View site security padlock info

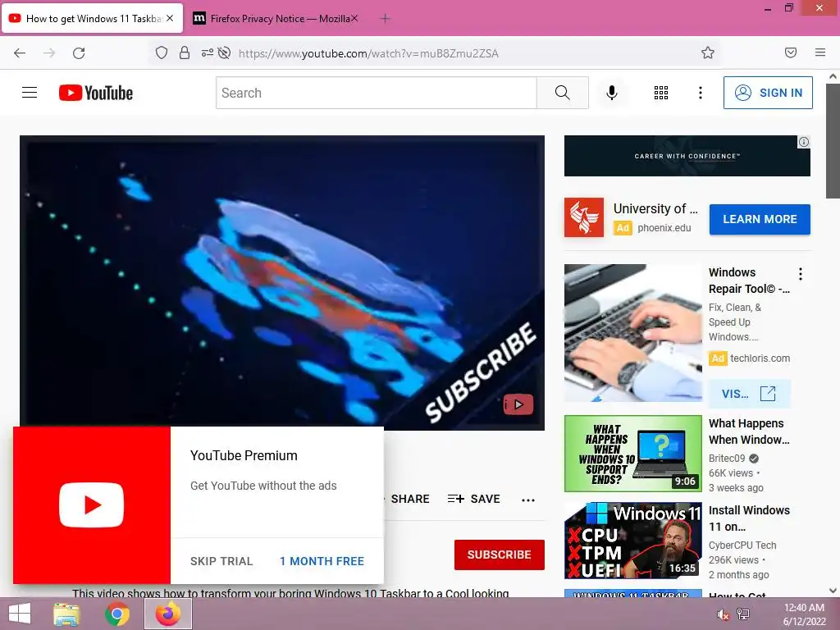tap(185, 52)
